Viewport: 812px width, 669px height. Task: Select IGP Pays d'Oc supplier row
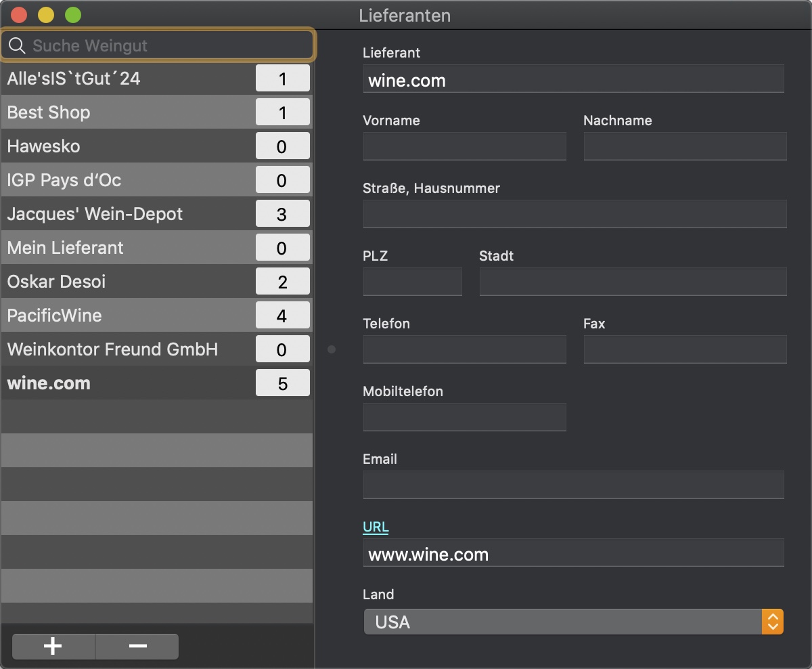click(x=157, y=180)
